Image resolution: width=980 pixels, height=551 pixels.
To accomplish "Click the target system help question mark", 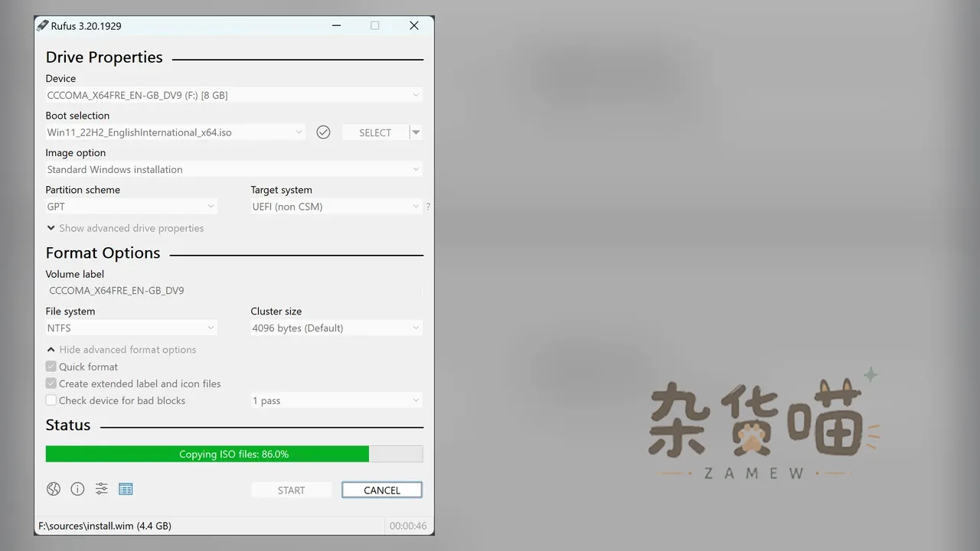I will 428,207.
